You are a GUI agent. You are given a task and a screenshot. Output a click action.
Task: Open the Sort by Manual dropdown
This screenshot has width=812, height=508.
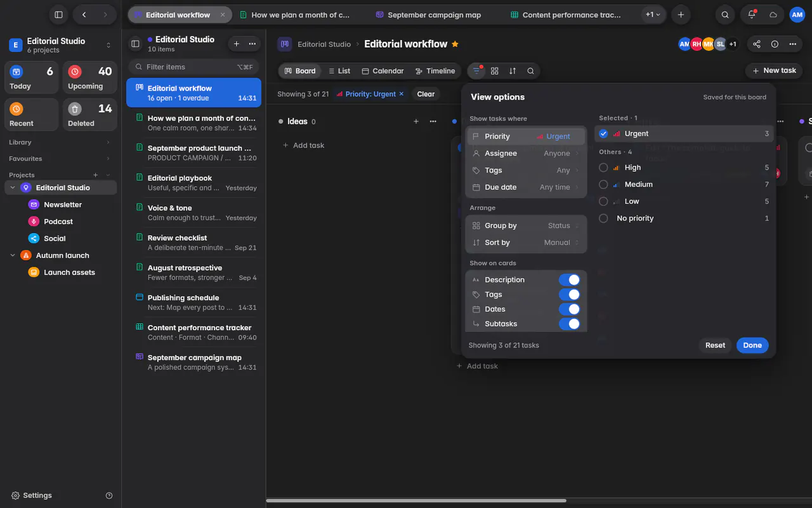click(x=526, y=243)
